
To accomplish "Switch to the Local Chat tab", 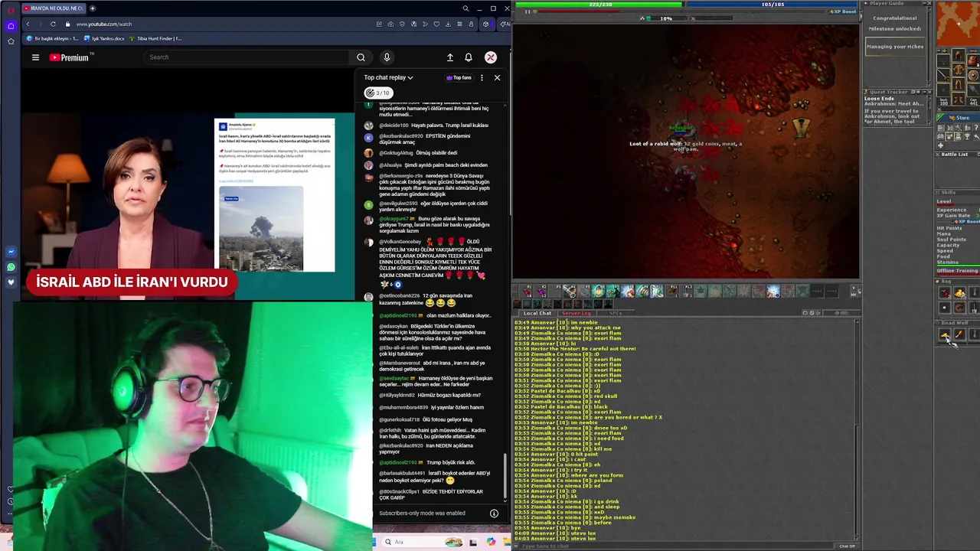I will [x=537, y=313].
